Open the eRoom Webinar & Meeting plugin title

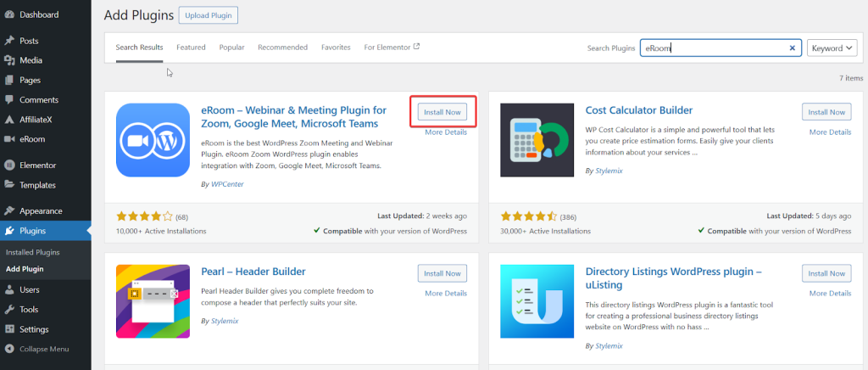point(294,117)
